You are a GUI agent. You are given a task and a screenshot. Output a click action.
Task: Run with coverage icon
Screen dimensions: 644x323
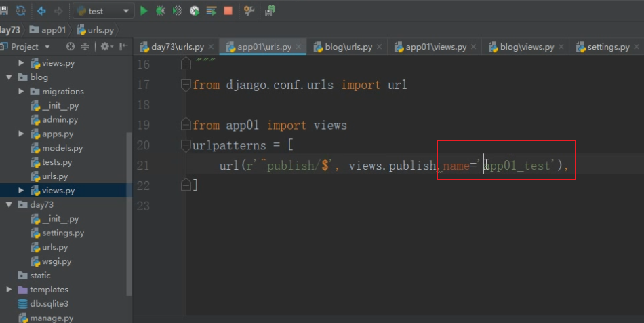(x=178, y=11)
